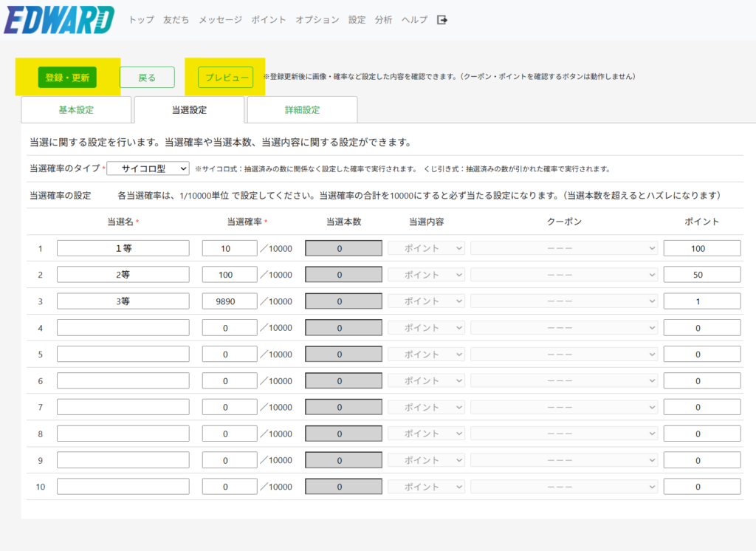Open row 2 当選内容 dropdown
756x551 pixels.
[427, 275]
